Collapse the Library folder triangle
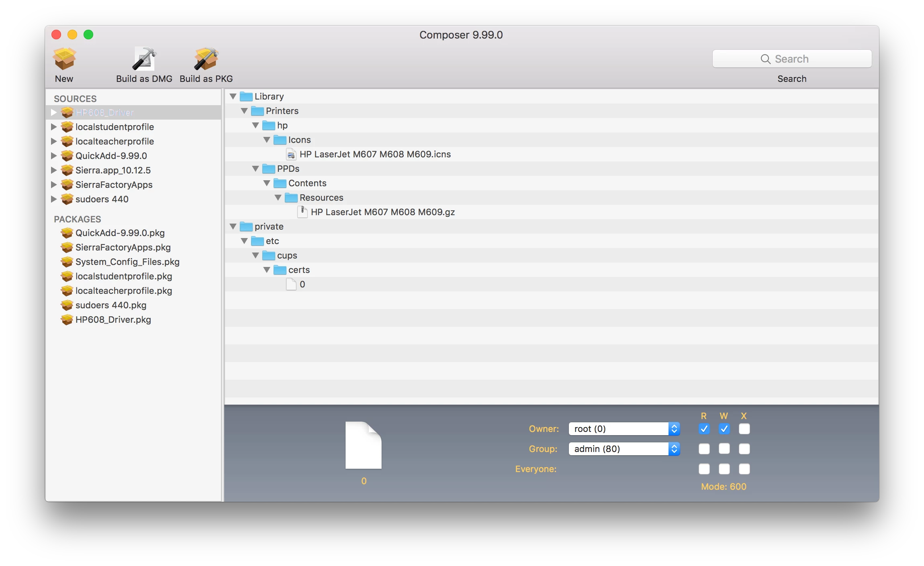The image size is (924, 566). (233, 97)
